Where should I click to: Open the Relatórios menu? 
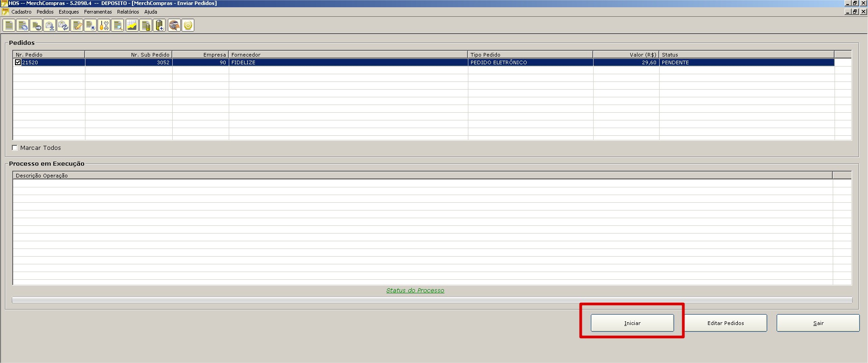click(x=128, y=12)
